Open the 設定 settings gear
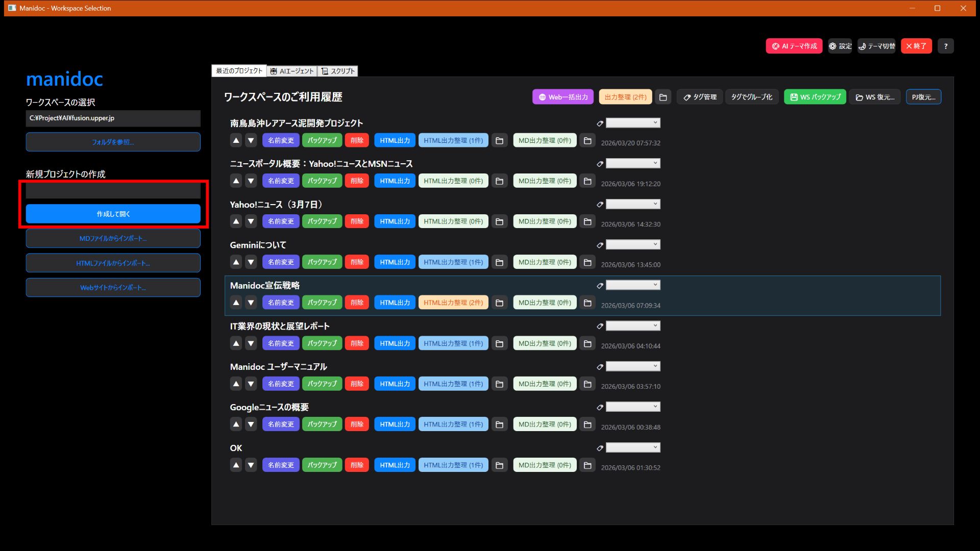980x551 pixels. point(839,46)
